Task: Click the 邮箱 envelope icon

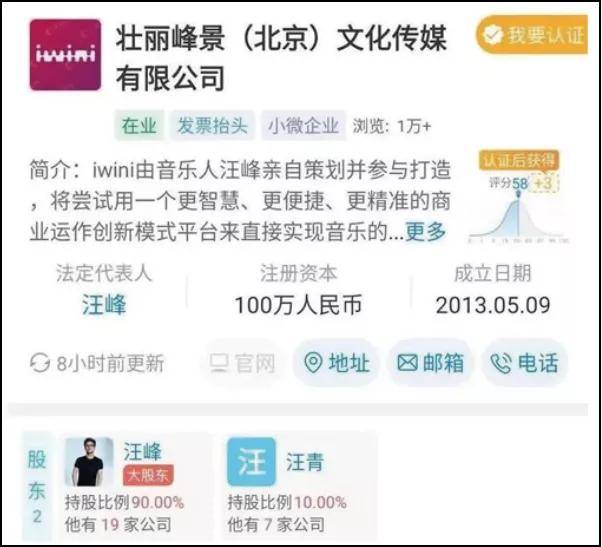Action: click(x=407, y=363)
